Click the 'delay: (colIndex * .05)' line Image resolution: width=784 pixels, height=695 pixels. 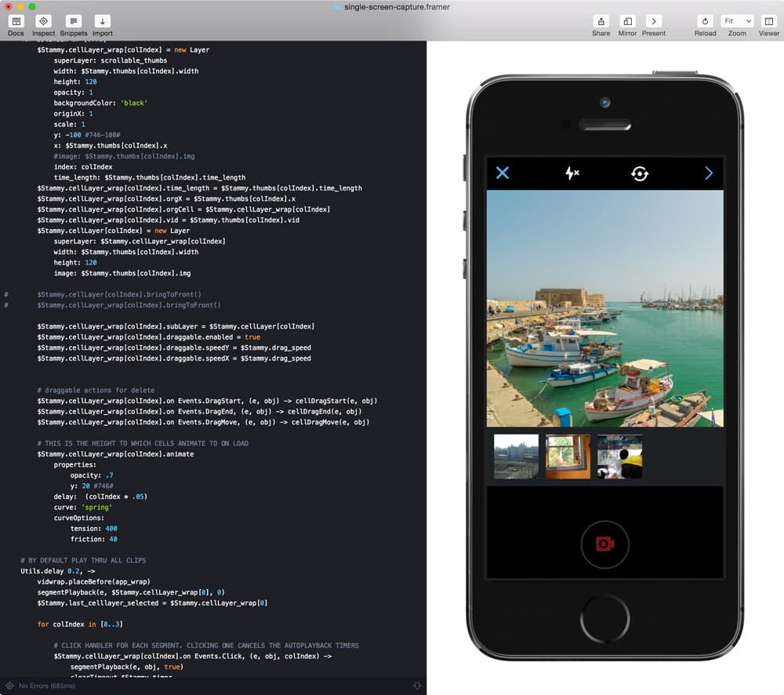point(100,497)
